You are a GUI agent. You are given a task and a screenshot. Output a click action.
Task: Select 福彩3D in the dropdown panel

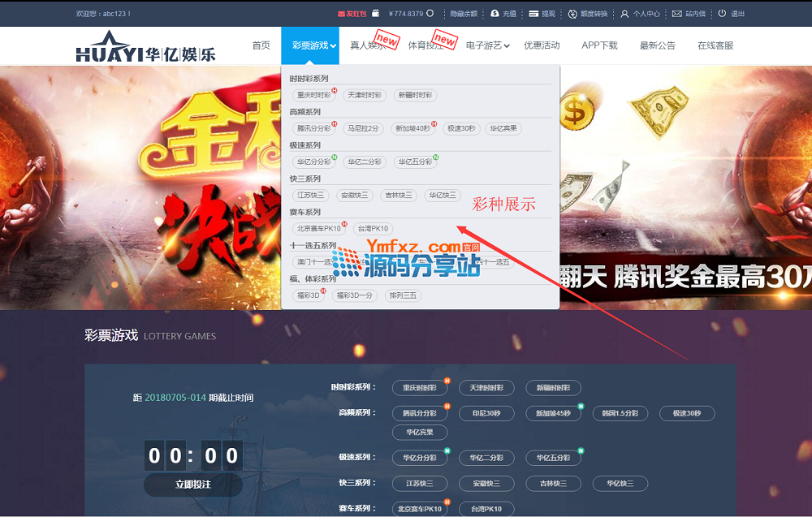click(x=308, y=295)
